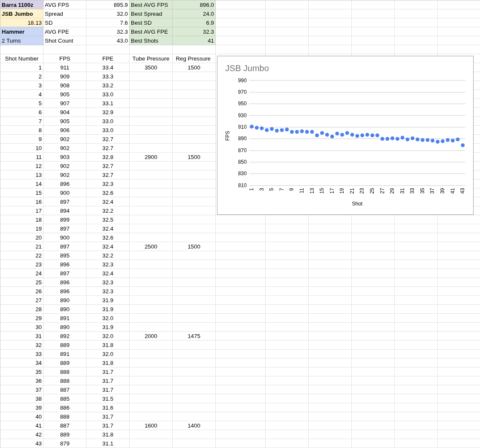Click the 'FPE' column header cell

tap(108, 59)
